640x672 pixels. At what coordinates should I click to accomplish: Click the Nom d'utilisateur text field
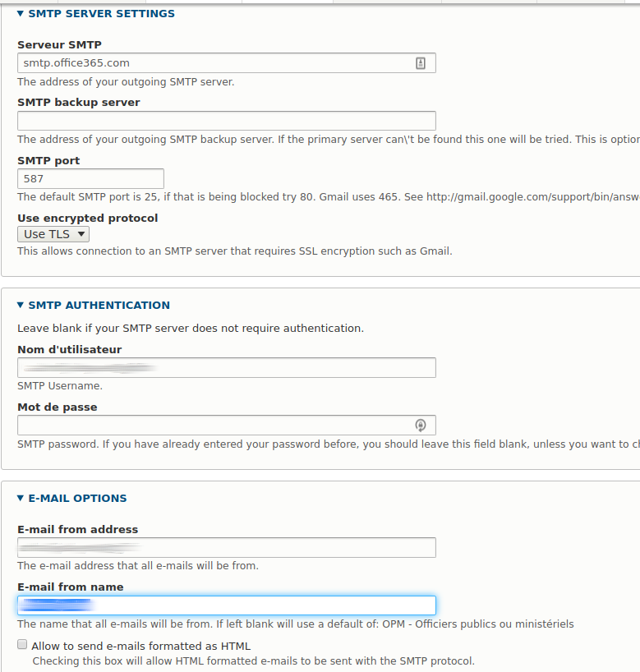click(x=226, y=367)
